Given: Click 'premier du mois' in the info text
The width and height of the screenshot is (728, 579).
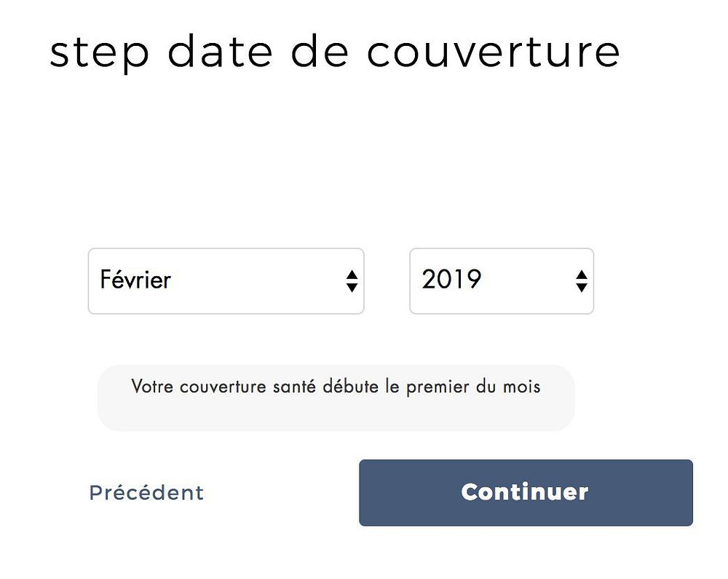Looking at the screenshot, I should [473, 387].
